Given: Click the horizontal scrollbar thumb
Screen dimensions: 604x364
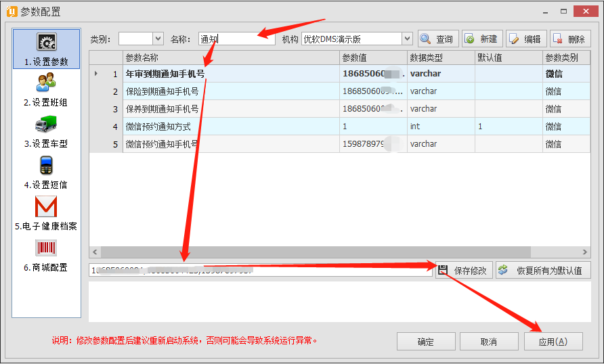Looking at the screenshot, I should tap(316, 252).
